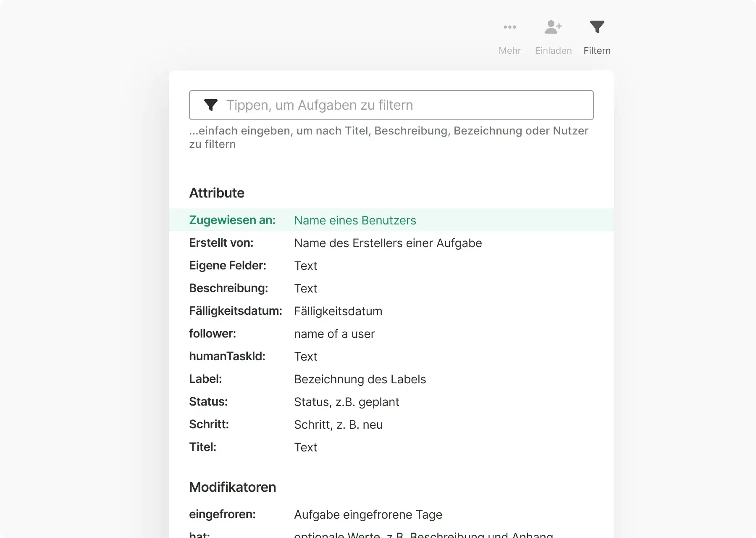
Task: Choose the 'hat:' modifier option
Action: point(199,535)
